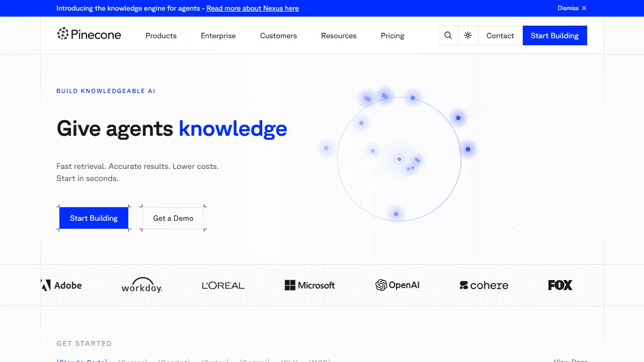The height and width of the screenshot is (362, 644).
Task: Open the search magnifier icon
Action: point(448,36)
